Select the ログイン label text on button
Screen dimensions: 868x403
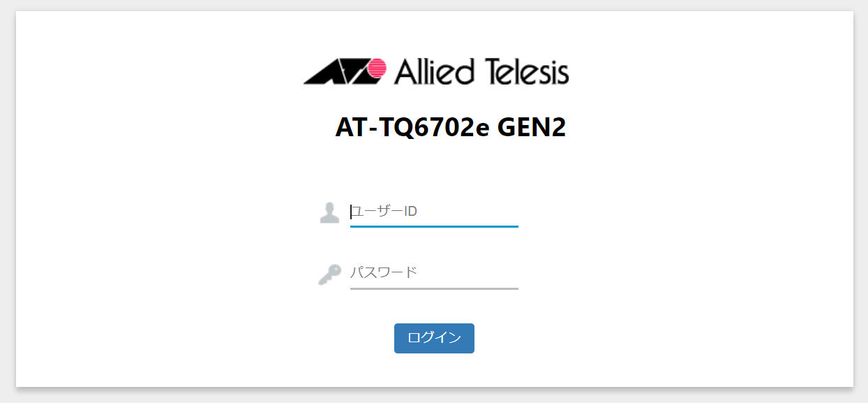(x=434, y=338)
